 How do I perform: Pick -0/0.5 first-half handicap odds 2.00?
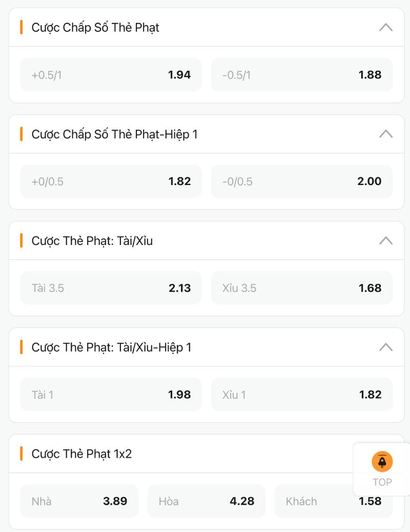302,181
